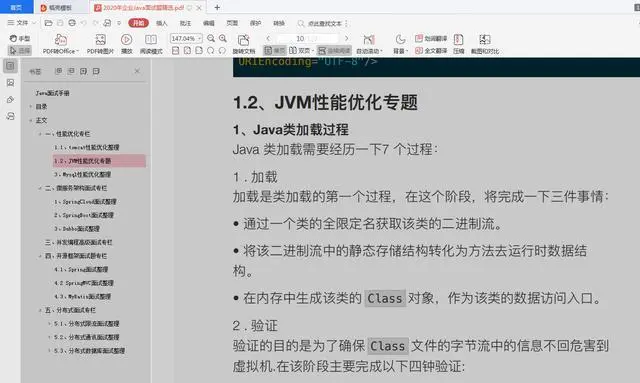
Task: Close the 书签 bookmark panel
Action: click(x=137, y=71)
